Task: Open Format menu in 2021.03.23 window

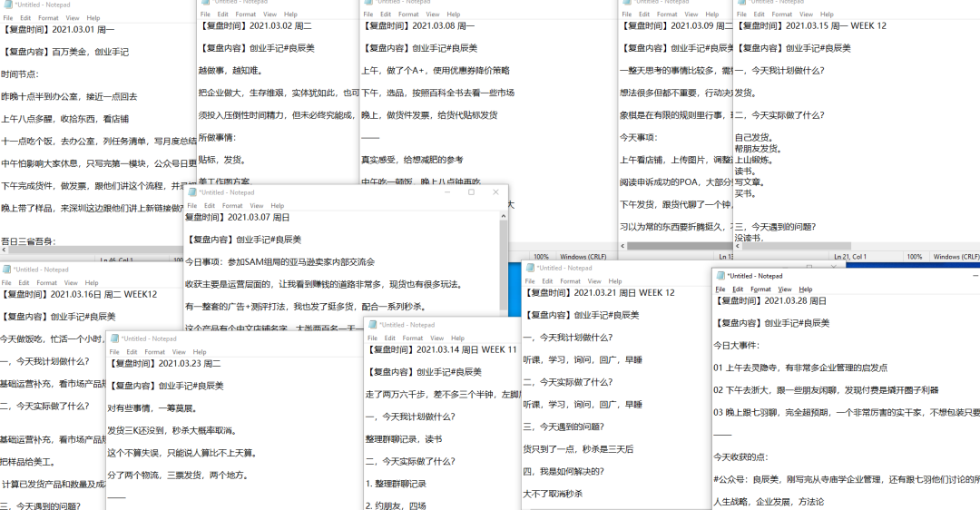Action: point(154,352)
